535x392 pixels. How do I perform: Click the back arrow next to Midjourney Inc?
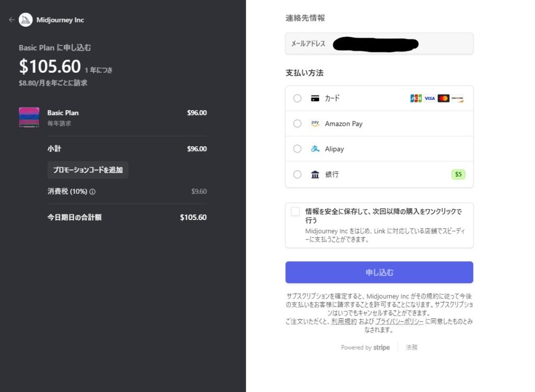11,20
